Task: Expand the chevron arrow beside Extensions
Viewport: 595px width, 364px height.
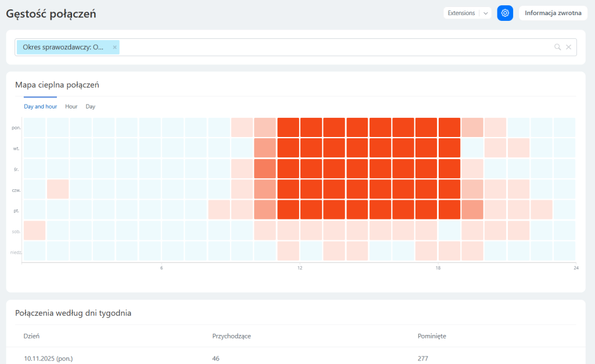Action: [x=486, y=13]
